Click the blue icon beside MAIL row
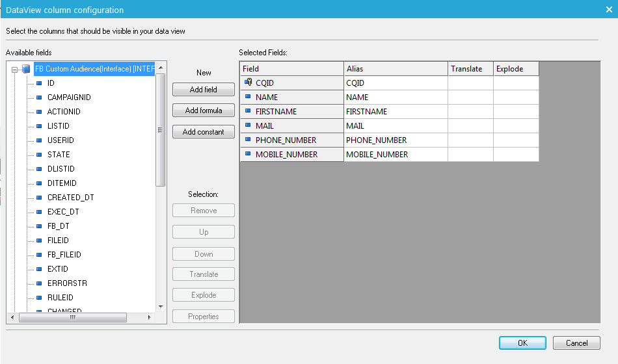618x364 pixels. [x=248, y=125]
